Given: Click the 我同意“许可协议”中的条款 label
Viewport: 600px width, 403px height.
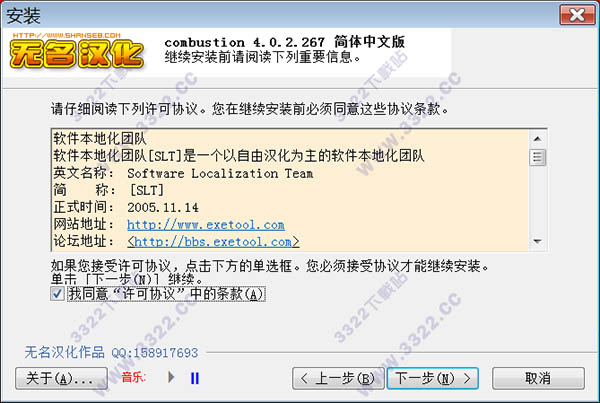Looking at the screenshot, I should (166, 294).
